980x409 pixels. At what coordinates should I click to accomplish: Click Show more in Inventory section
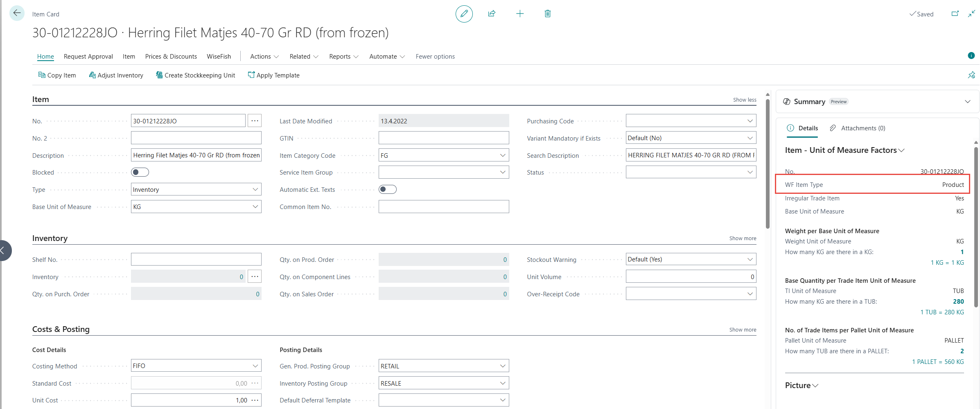click(742, 239)
